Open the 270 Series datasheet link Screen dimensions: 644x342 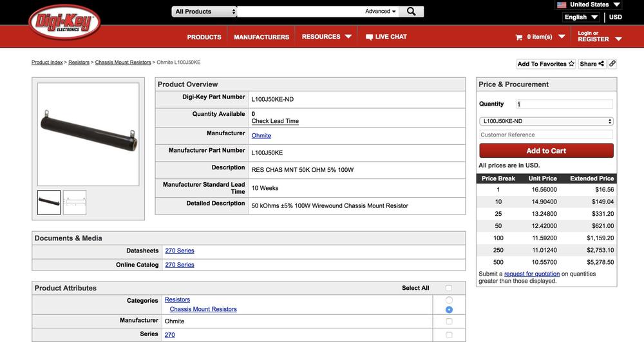click(x=180, y=251)
